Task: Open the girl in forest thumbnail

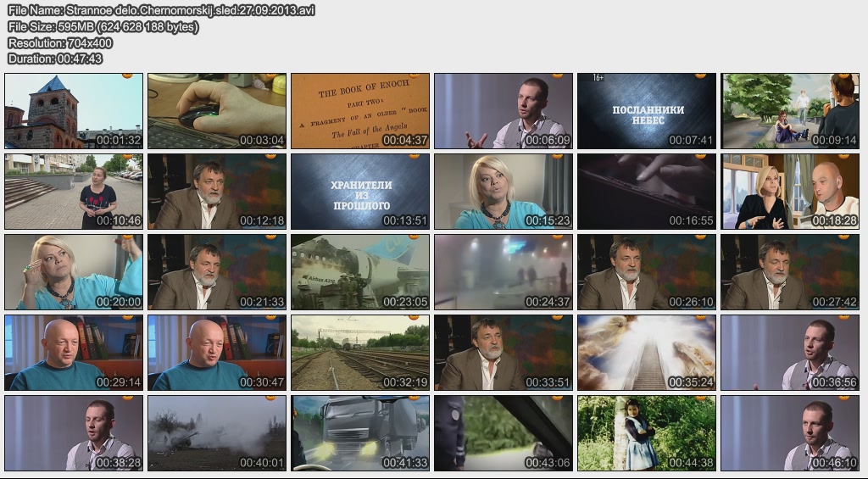Action: tap(646, 432)
